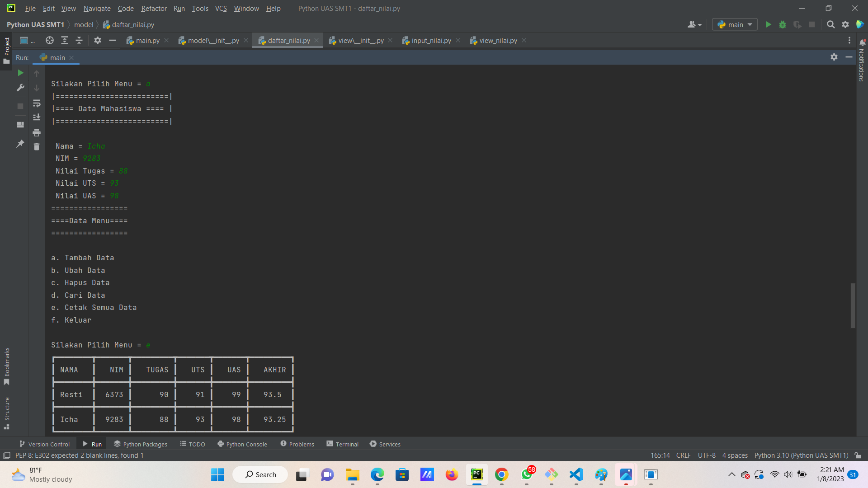Screen dimensions: 868x488
Task: Click the Debug bug icon in toolbar
Action: (783, 25)
